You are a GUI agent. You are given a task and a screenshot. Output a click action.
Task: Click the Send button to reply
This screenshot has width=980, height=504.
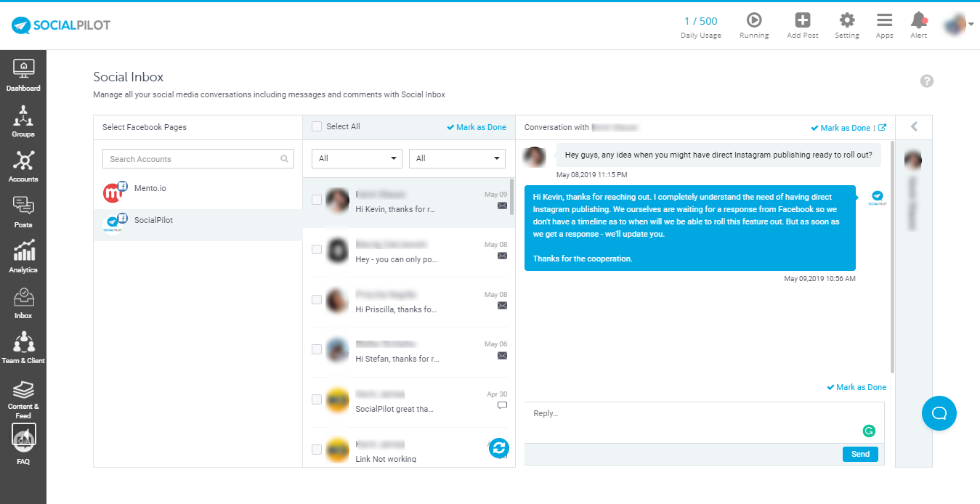tap(860, 453)
